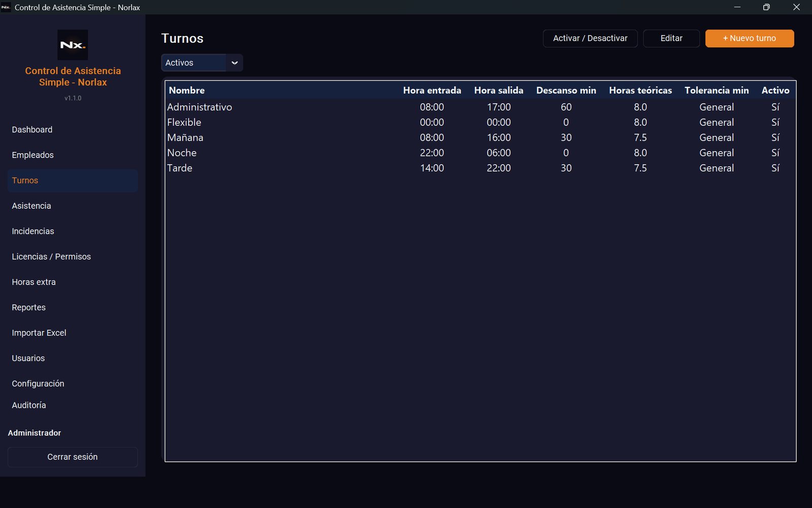Go to Usuarios
Screen dimensions: 812x508
(x=73, y=358)
